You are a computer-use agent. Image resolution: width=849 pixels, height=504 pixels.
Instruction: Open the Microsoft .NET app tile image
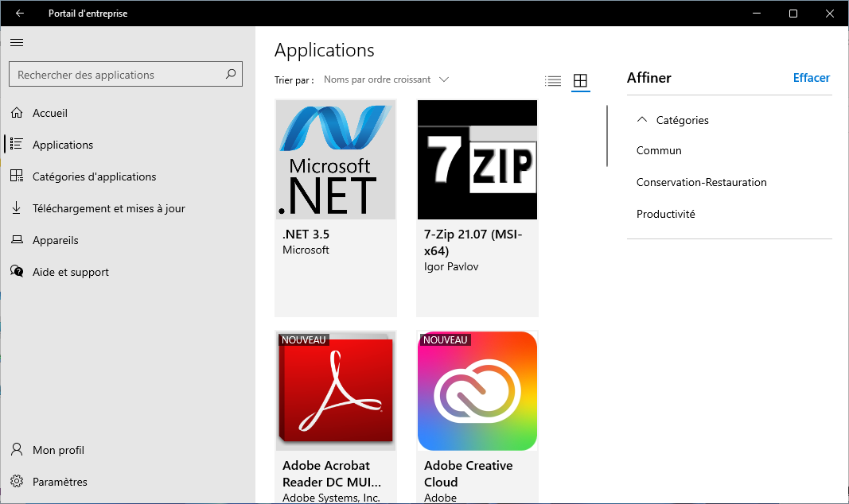coord(336,160)
